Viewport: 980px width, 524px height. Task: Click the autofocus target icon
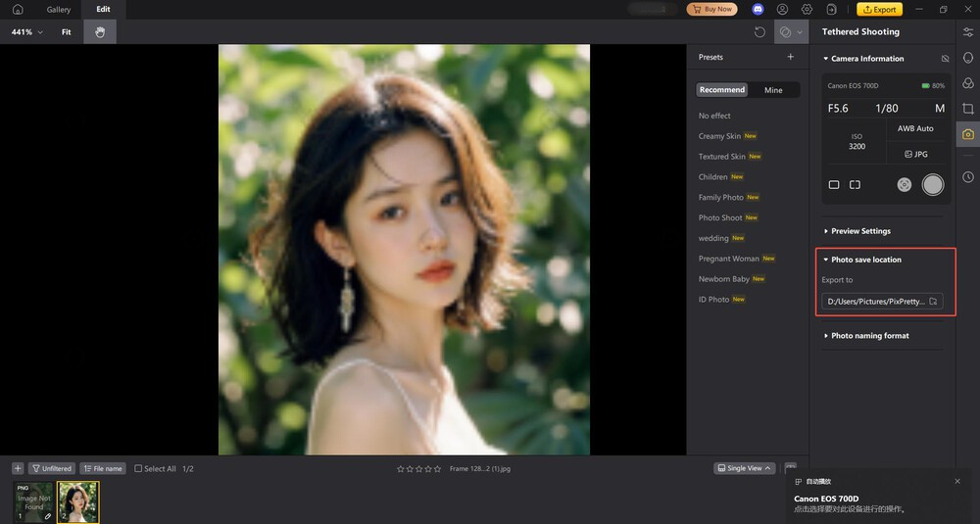point(904,184)
